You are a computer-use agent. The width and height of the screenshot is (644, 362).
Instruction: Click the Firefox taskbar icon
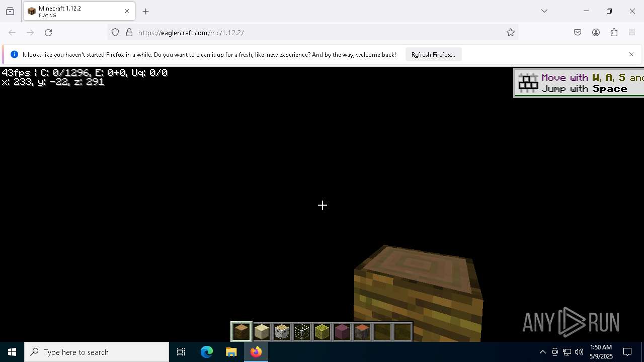(256, 352)
